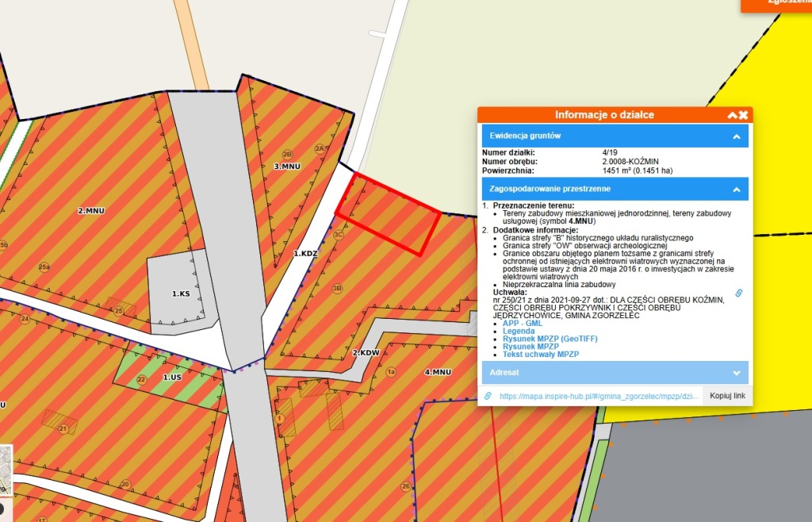This screenshot has height=522, width=812.
Task: Click the link icon left of the URL
Action: 488,395
